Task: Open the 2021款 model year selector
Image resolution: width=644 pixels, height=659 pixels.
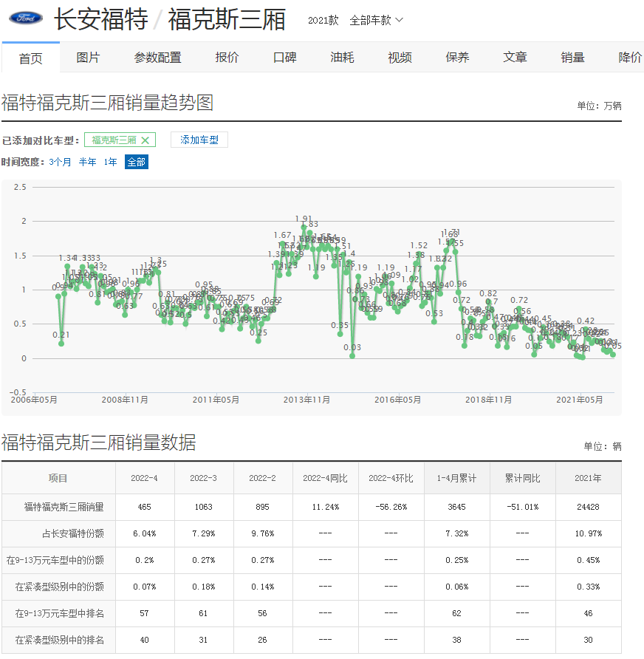Action: tap(323, 20)
